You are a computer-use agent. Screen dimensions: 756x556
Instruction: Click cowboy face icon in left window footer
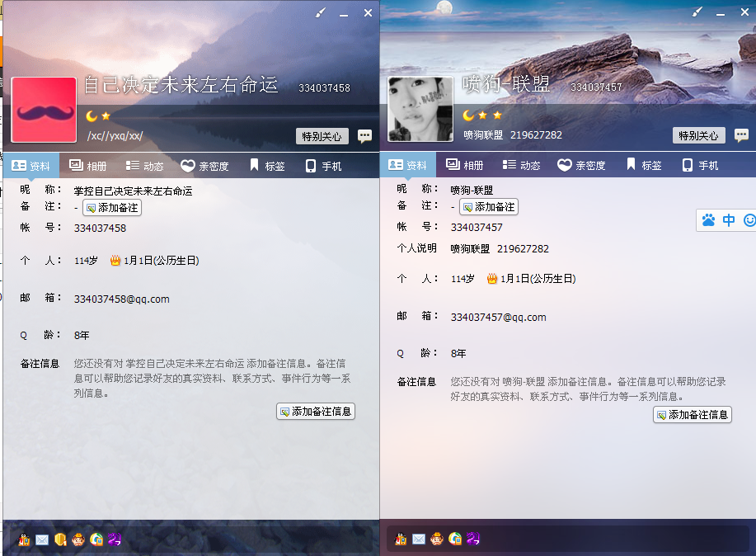pyautogui.click(x=78, y=540)
